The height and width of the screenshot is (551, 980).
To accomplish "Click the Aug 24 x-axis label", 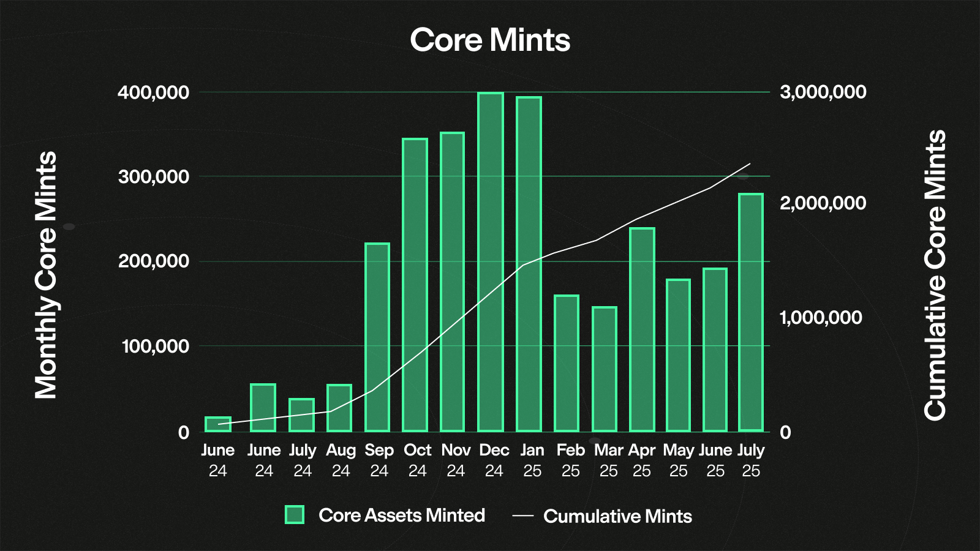I will coord(341,460).
